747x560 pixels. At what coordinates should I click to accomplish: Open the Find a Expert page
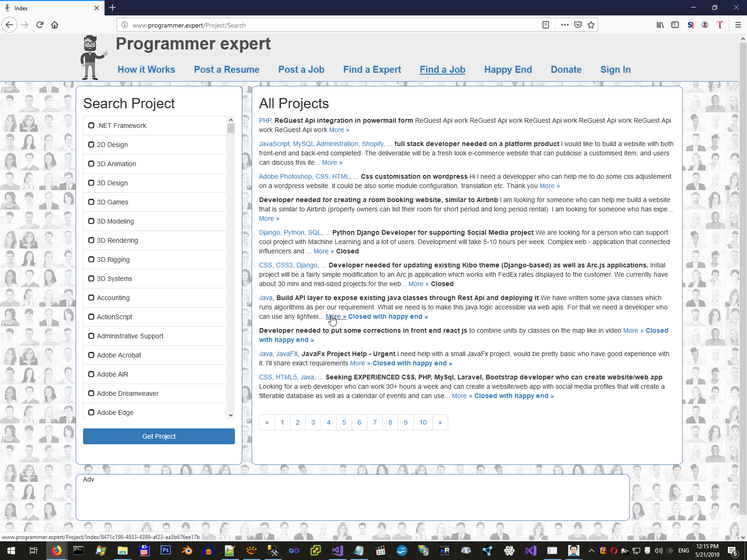[372, 70]
